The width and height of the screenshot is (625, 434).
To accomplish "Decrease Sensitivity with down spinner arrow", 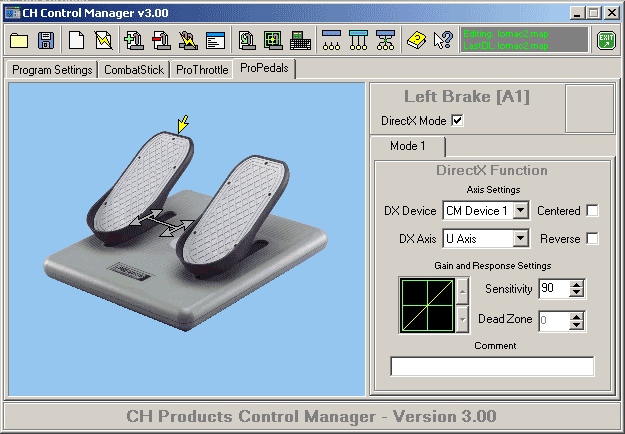I will 576,293.
